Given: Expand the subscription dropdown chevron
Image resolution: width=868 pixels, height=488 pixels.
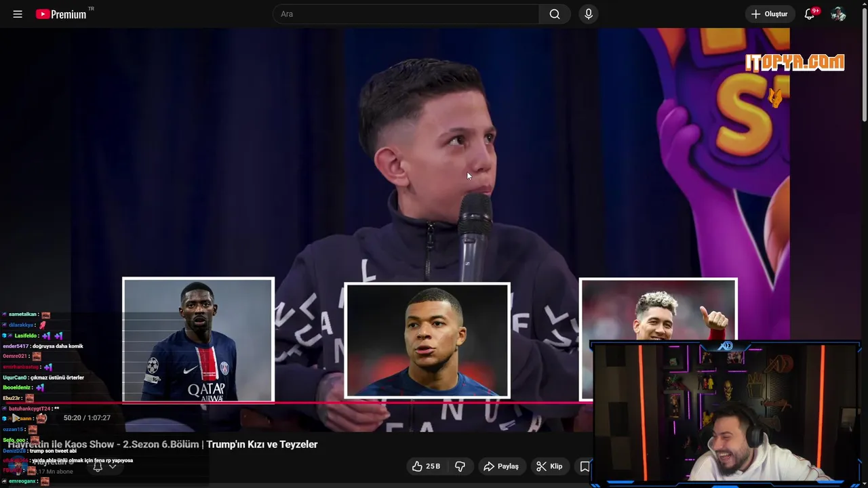Looking at the screenshot, I should coord(113,466).
